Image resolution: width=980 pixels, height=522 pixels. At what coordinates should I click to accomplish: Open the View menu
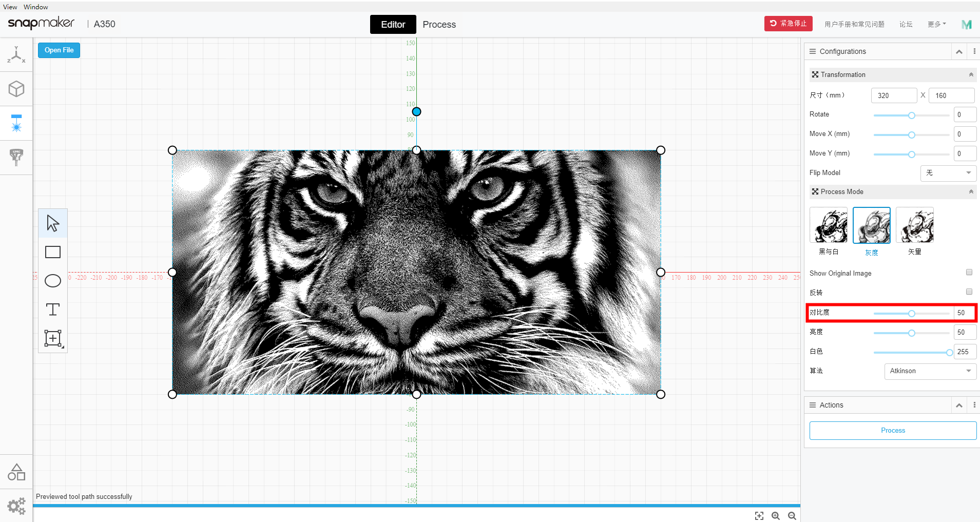click(x=10, y=7)
